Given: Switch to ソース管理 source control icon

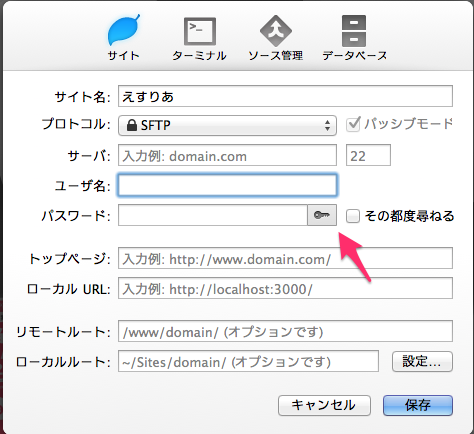Looking at the screenshot, I should pyautogui.click(x=276, y=31).
